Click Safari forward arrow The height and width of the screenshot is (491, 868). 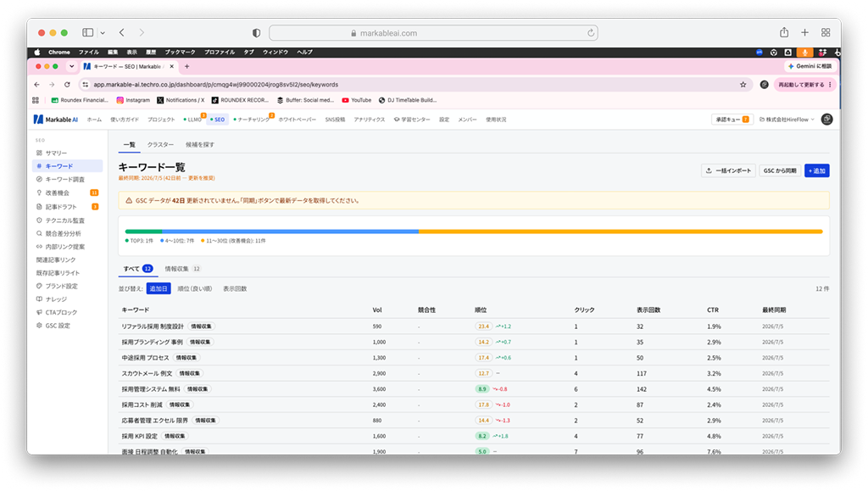(x=142, y=33)
